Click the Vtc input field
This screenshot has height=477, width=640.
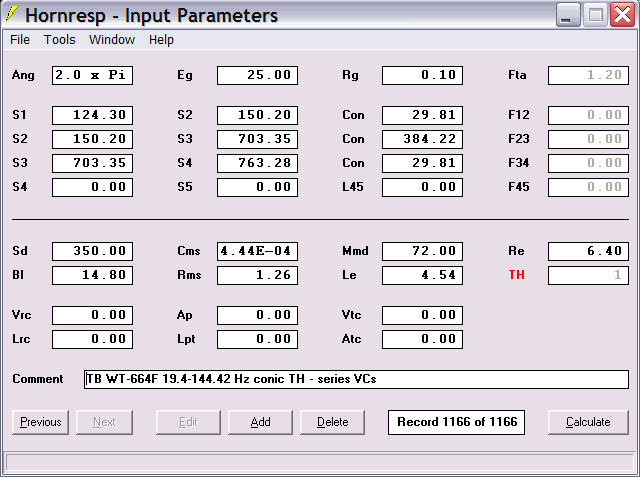point(422,315)
